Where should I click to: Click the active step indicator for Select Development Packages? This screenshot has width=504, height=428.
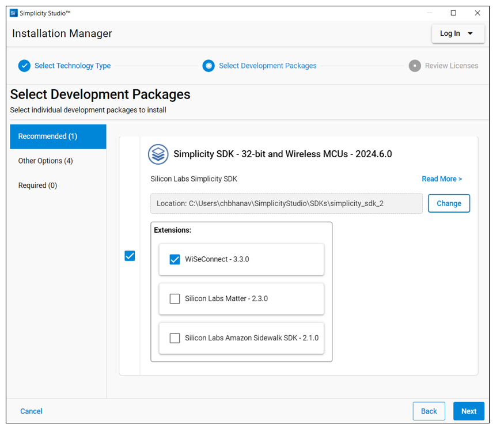click(x=209, y=66)
